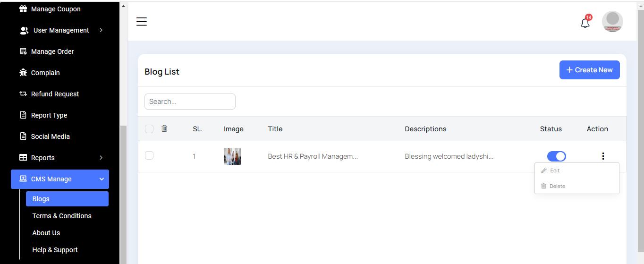Click the hamburger menu icon
The height and width of the screenshot is (264, 644).
142,22
